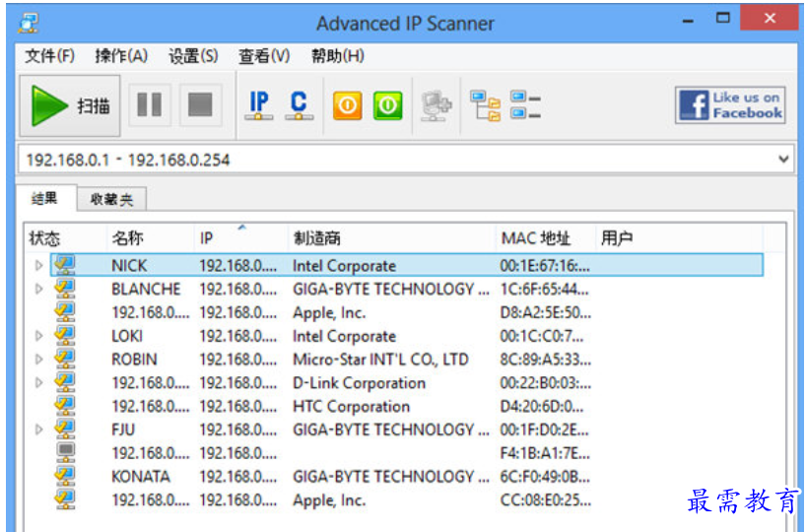Viewport: 807px width, 532px height.
Task: Stop the scan
Action: (200, 105)
